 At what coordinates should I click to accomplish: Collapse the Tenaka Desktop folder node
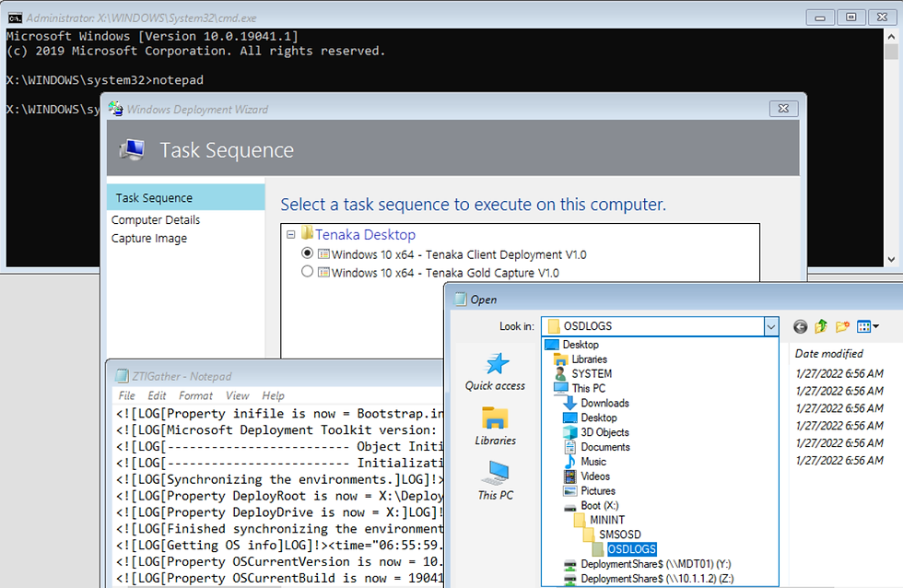click(291, 234)
